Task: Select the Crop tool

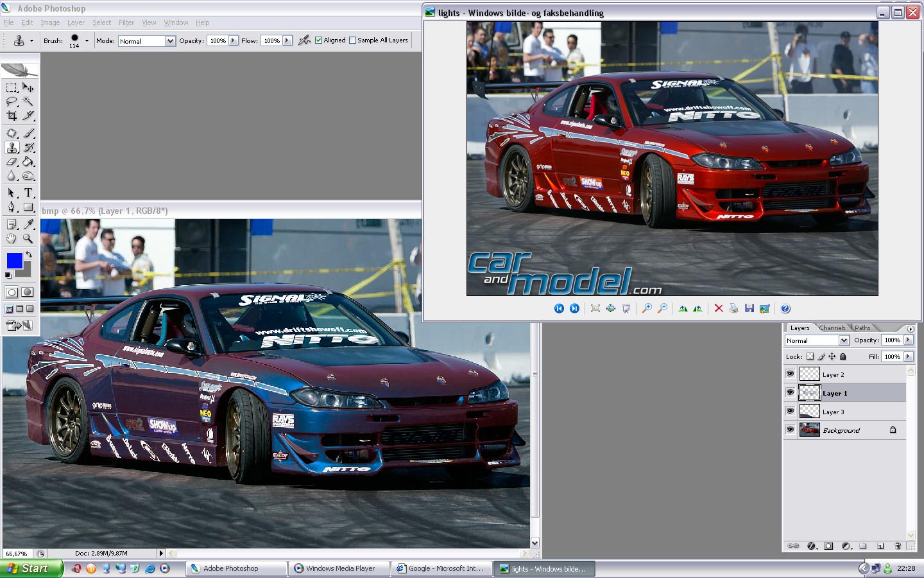Action: point(12,116)
